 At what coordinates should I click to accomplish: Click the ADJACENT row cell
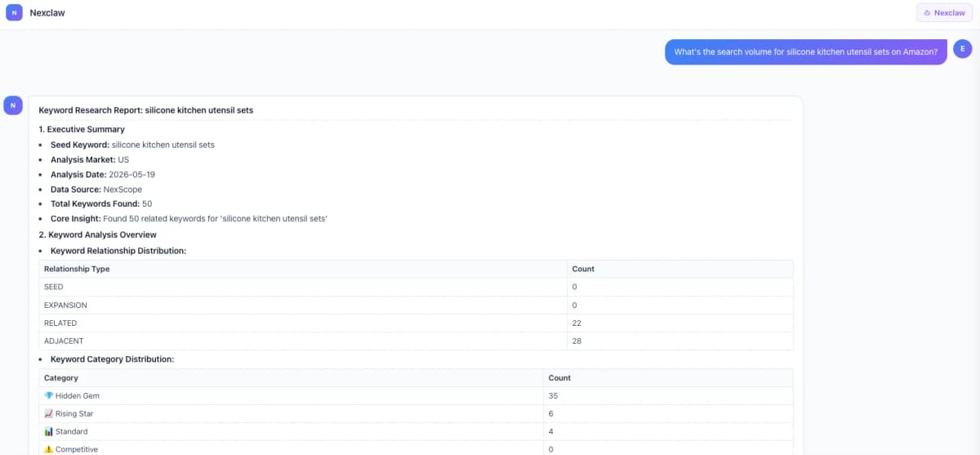click(x=303, y=341)
